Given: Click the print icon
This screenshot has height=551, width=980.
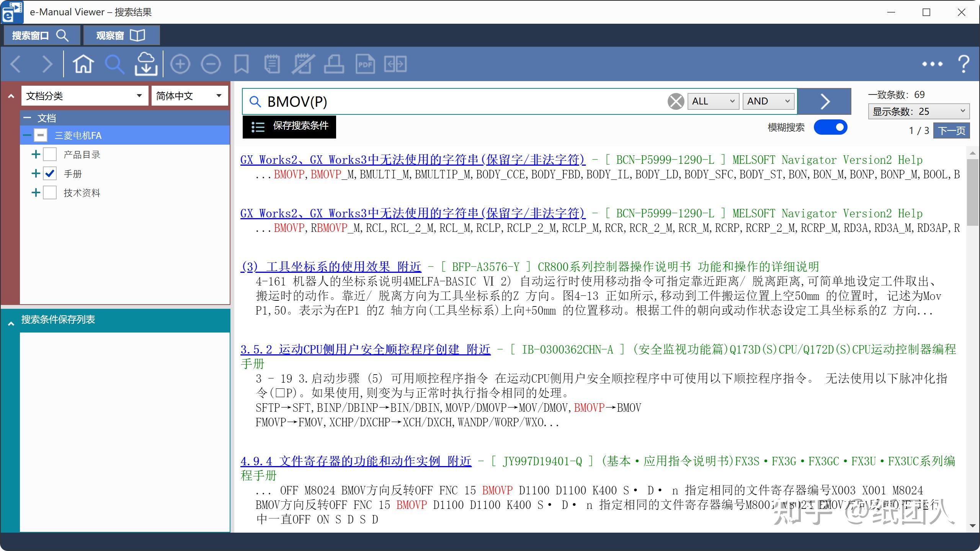Looking at the screenshot, I should click(x=333, y=64).
